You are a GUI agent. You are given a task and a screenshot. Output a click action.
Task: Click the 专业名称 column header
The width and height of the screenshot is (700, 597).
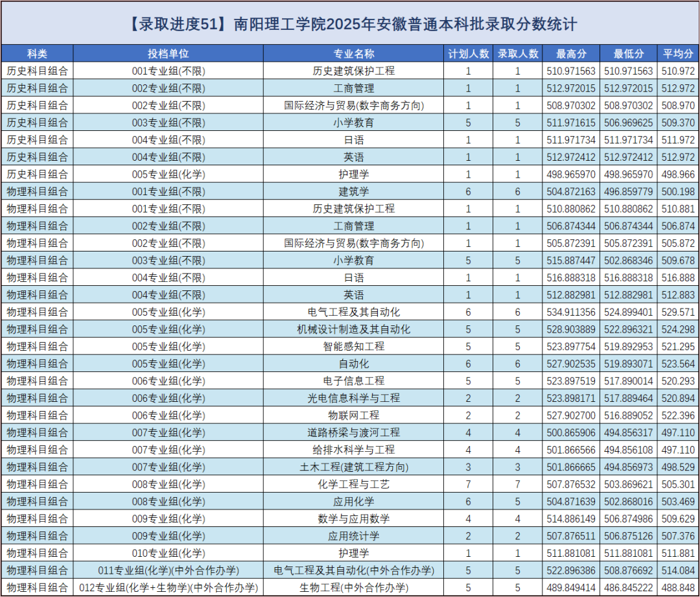[354, 54]
